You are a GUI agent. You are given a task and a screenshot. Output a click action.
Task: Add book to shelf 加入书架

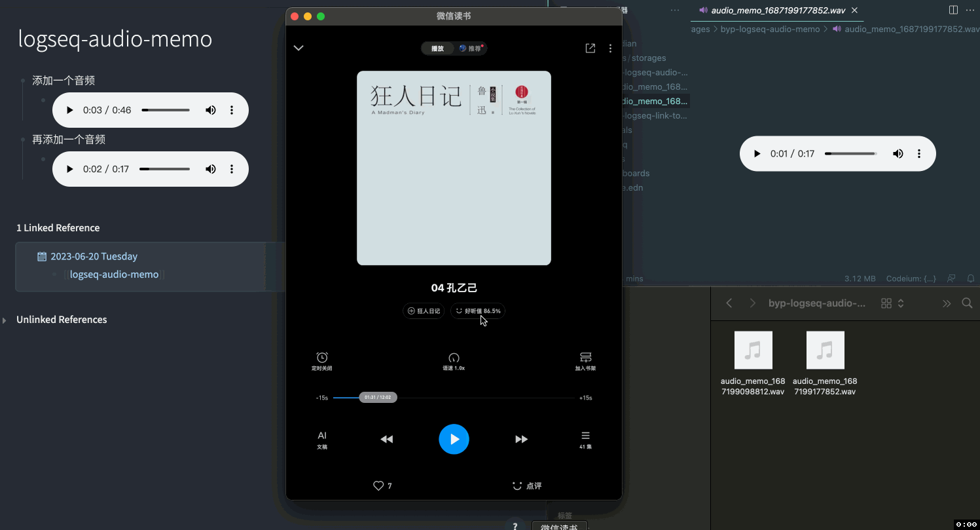(x=585, y=361)
